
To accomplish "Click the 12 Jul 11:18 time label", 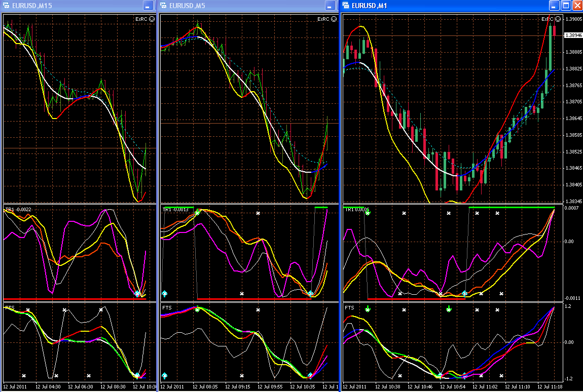I will [x=550, y=387].
